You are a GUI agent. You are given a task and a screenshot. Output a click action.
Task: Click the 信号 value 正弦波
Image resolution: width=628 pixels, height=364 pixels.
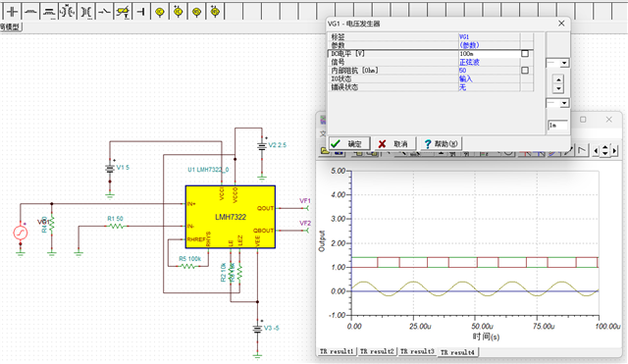(469, 62)
